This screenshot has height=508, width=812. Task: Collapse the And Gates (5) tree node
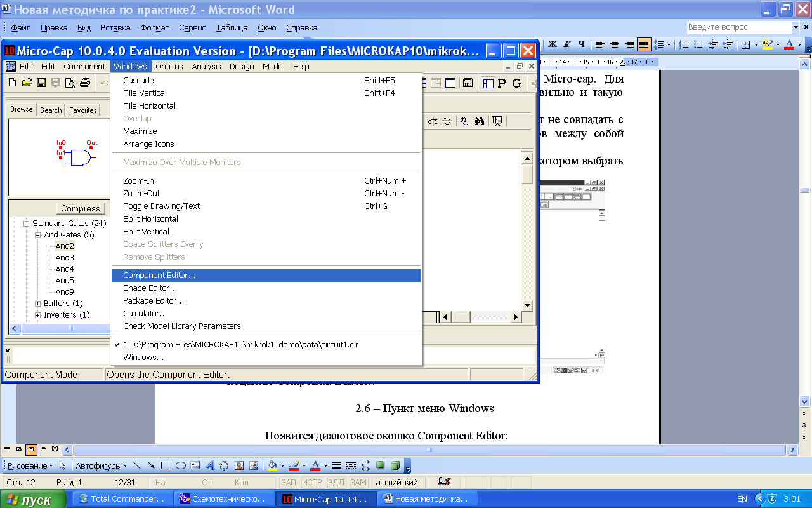[x=38, y=235]
